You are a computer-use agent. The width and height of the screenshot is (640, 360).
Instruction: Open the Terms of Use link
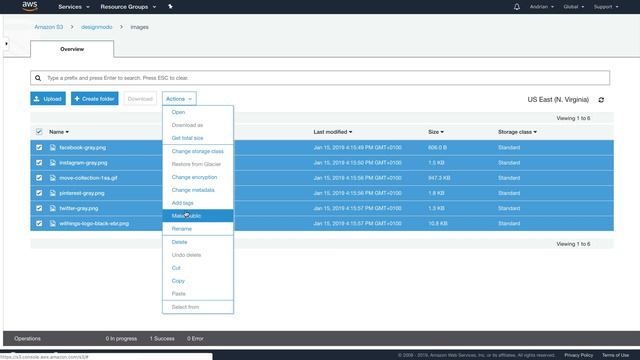[615, 355]
